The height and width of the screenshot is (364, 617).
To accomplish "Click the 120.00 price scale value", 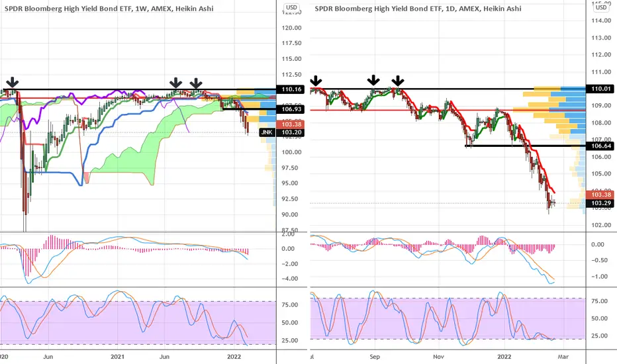I will (291, 28).
